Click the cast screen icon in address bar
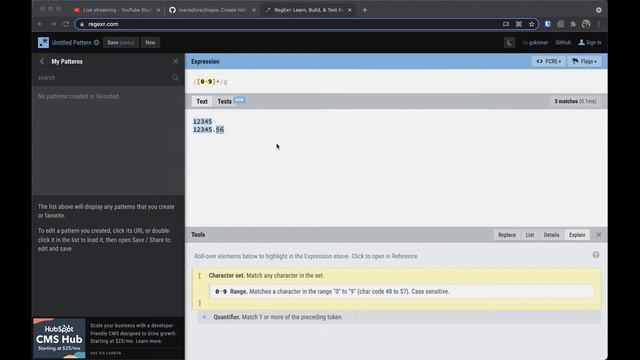The width and height of the screenshot is (640, 360). [506, 24]
